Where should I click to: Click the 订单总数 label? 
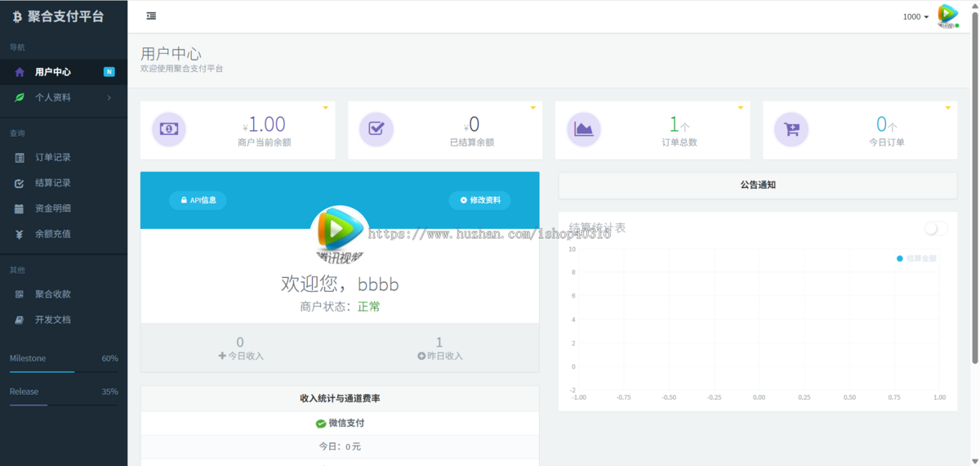pyautogui.click(x=679, y=142)
